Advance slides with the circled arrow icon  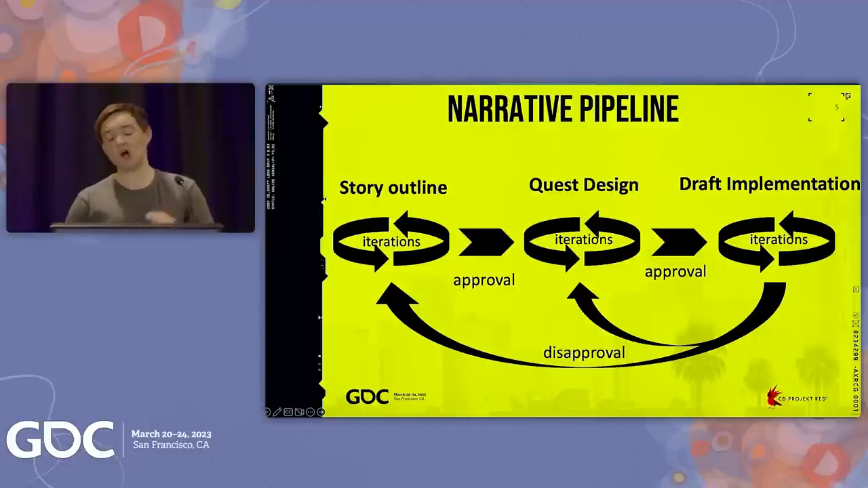[x=321, y=411]
